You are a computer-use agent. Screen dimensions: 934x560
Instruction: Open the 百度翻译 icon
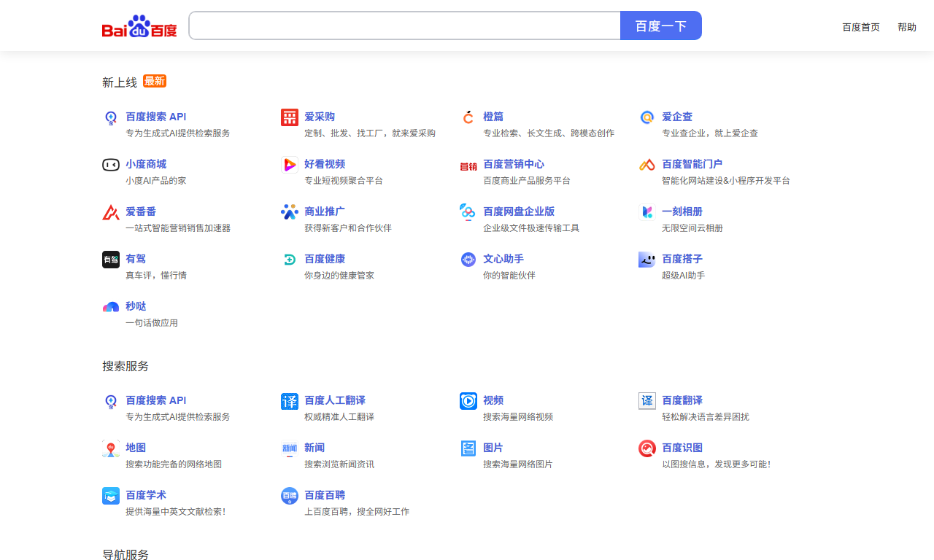coord(647,401)
